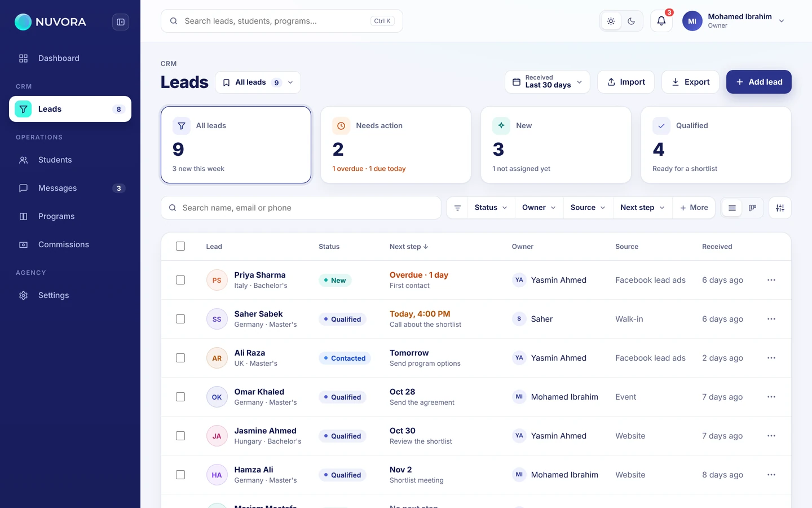The image size is (812, 508).
Task: Select the Needs action summary card
Action: pos(396,144)
